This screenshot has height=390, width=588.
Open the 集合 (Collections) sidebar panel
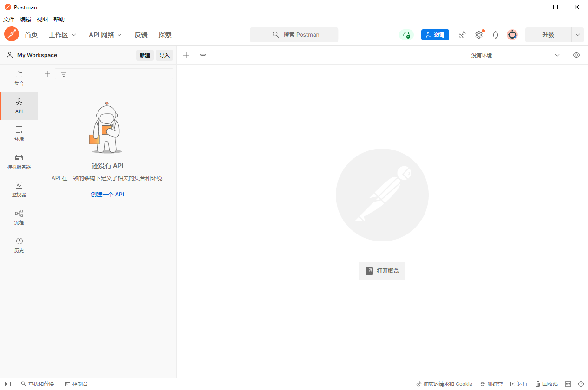pos(19,78)
